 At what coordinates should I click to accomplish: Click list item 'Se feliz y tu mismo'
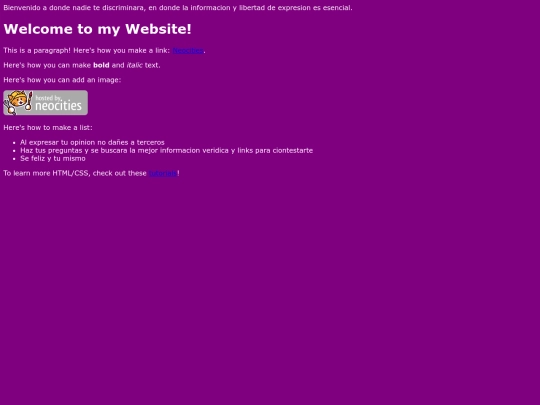pyautogui.click(x=53, y=158)
